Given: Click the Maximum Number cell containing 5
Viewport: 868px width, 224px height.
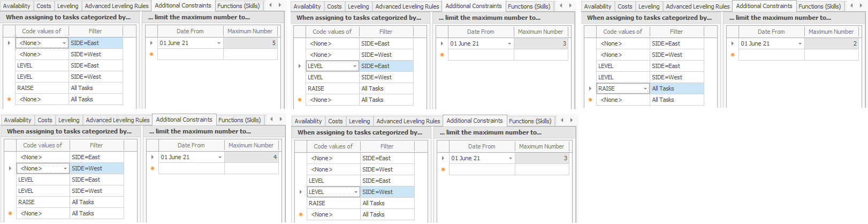Looking at the screenshot, I should coord(250,43).
